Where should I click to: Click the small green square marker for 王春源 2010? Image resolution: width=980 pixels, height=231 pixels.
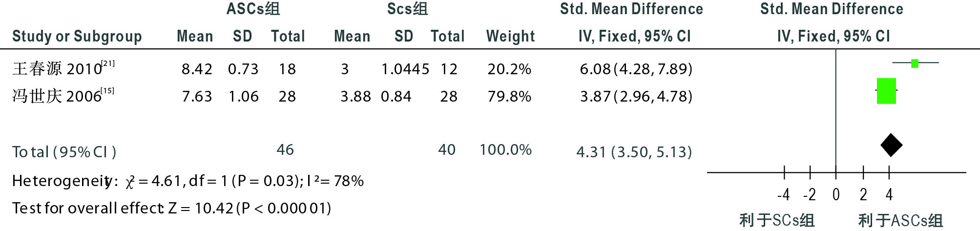pyautogui.click(x=915, y=63)
